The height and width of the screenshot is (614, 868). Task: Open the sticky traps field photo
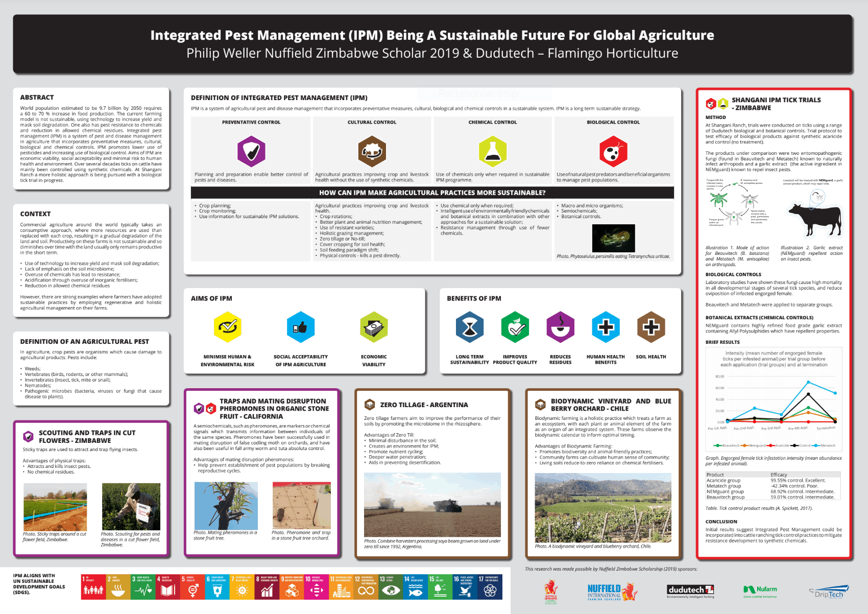point(55,507)
